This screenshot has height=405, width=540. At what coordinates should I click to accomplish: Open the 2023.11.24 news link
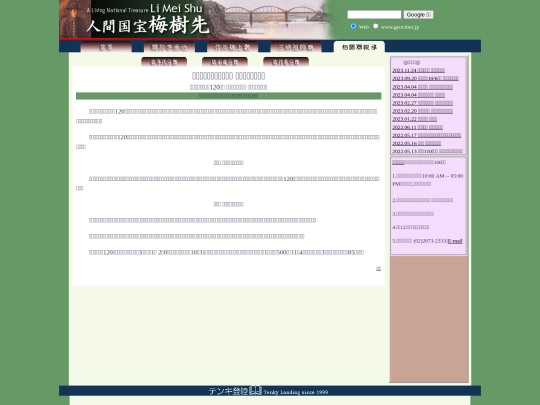click(x=418, y=70)
